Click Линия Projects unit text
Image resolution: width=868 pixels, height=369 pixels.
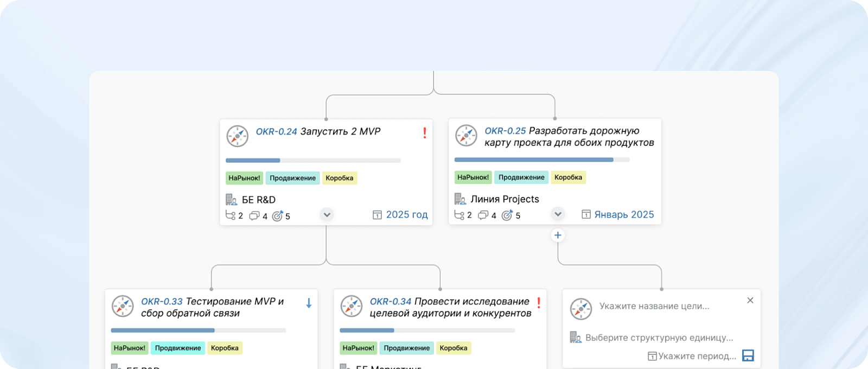click(x=505, y=199)
